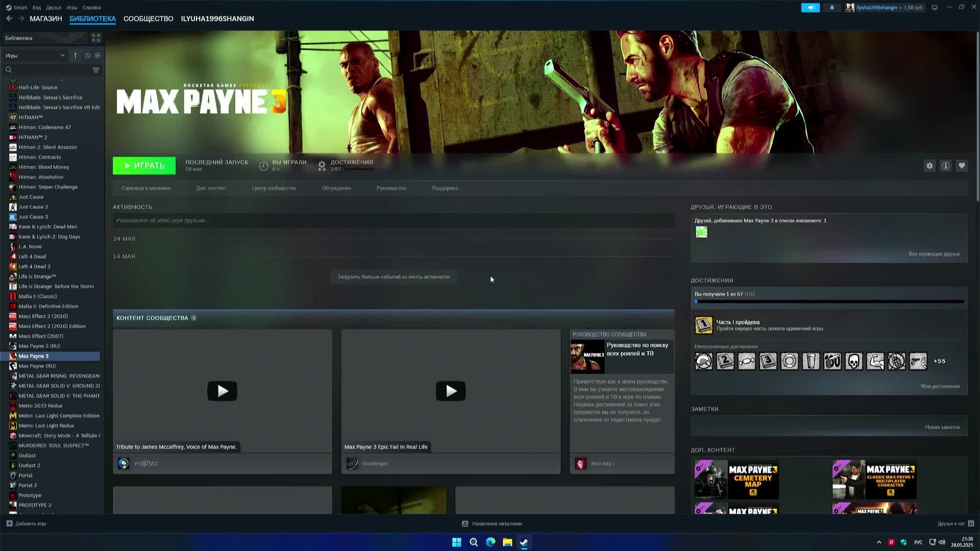Click 'Загрузить больше событий' button
The width and height of the screenshot is (980, 551).
click(394, 277)
